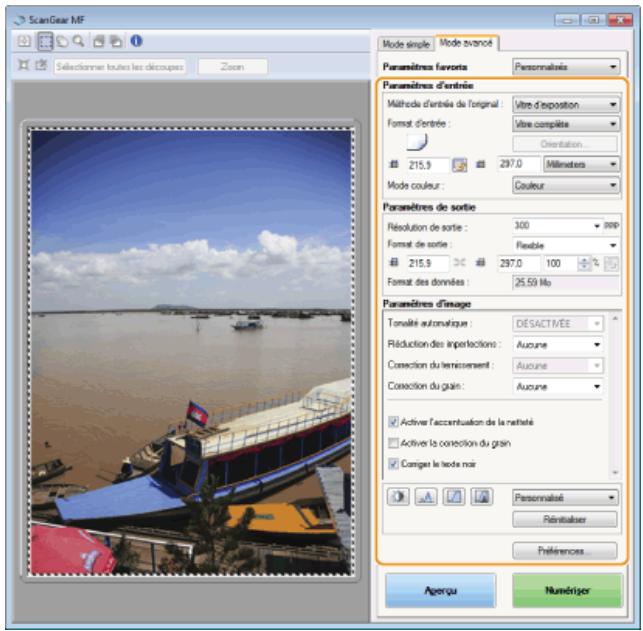Toggle 'Corriger le texte noir' checkbox
643x631 pixels.
pyautogui.click(x=393, y=464)
